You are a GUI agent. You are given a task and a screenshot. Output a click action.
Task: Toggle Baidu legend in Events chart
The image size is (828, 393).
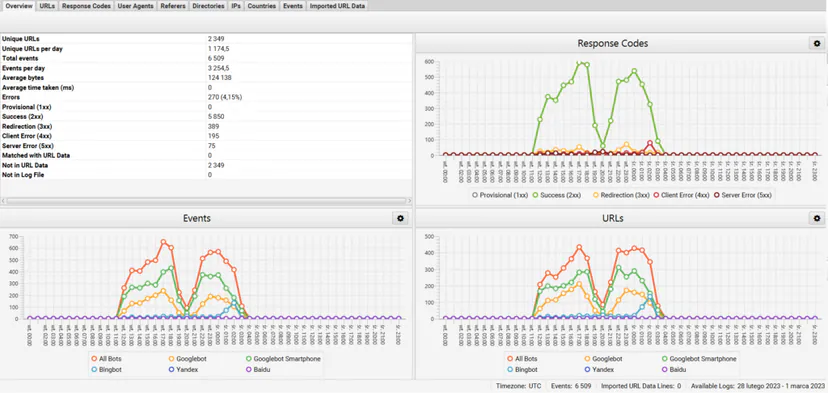258,369
